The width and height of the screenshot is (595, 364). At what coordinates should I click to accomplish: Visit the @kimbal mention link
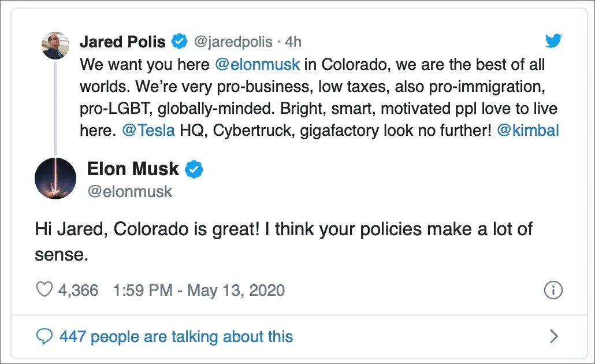pyautogui.click(x=527, y=130)
